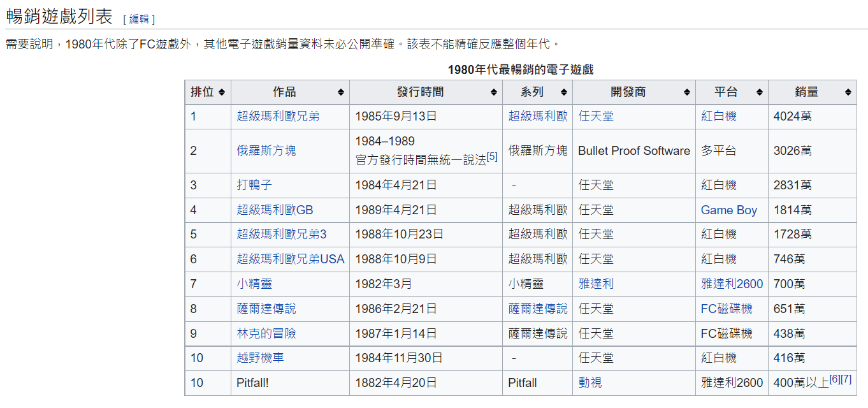Open the 俄羅斯方塊 game link
Viewport: 868px width, 408px height.
tap(266, 151)
